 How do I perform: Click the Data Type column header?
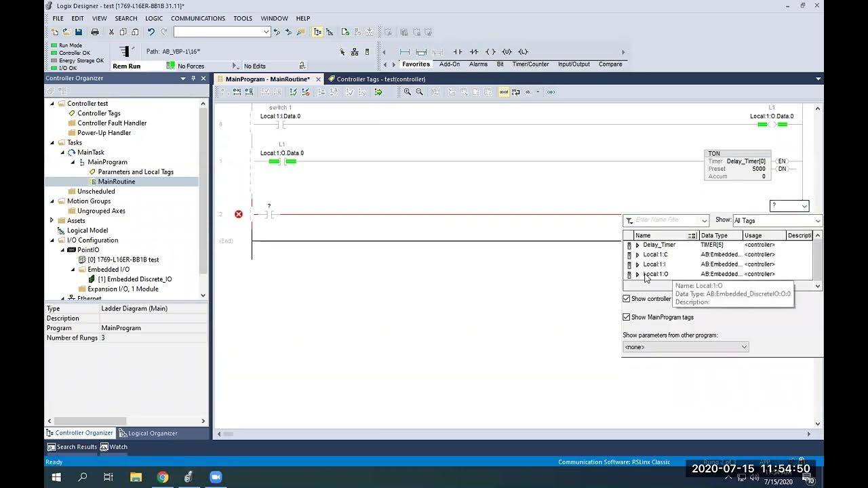tap(720, 235)
